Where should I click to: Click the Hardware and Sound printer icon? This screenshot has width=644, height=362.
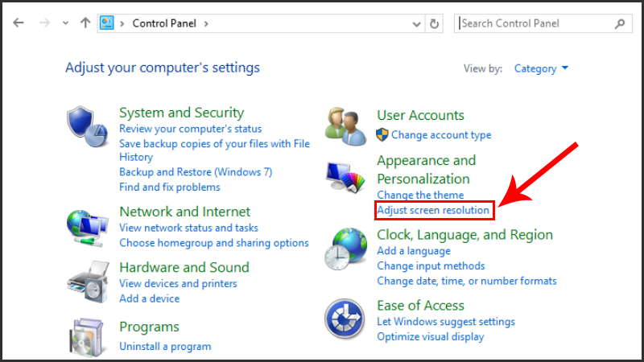87,281
